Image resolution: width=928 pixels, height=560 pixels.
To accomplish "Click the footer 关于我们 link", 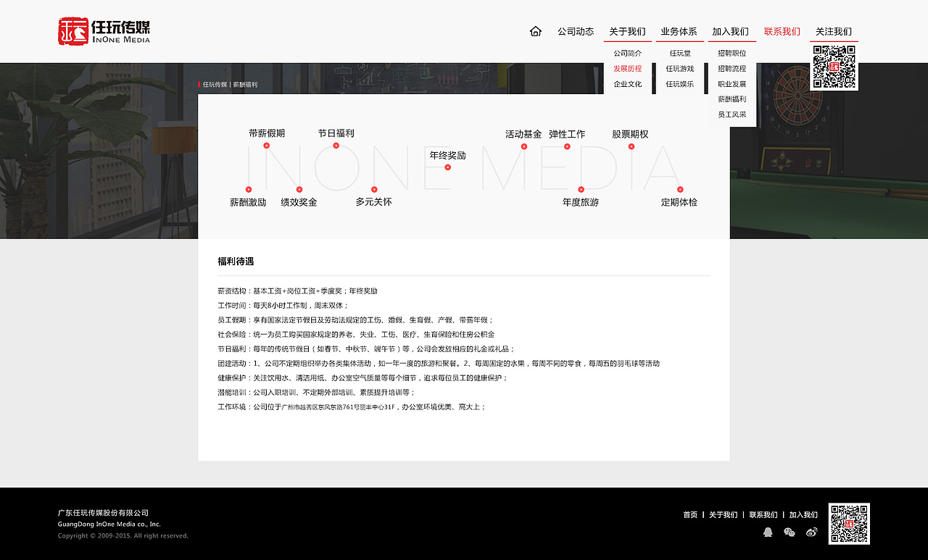I will pyautogui.click(x=723, y=515).
